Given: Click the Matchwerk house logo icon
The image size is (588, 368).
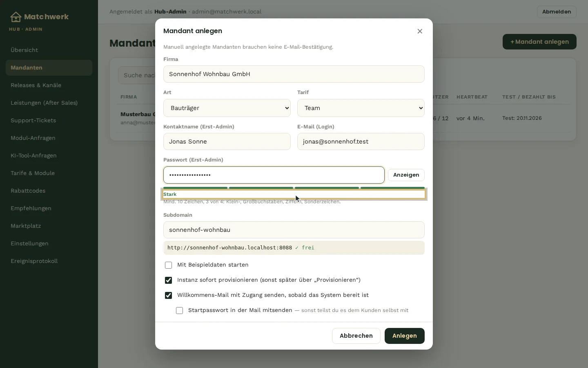Looking at the screenshot, I should pyautogui.click(x=16, y=17).
